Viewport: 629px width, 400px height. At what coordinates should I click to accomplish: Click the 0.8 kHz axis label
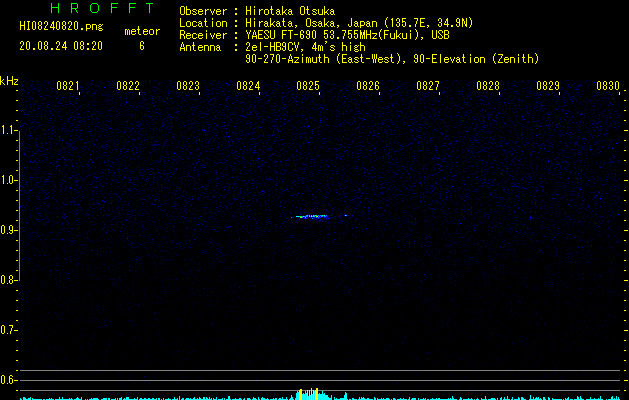point(8,280)
